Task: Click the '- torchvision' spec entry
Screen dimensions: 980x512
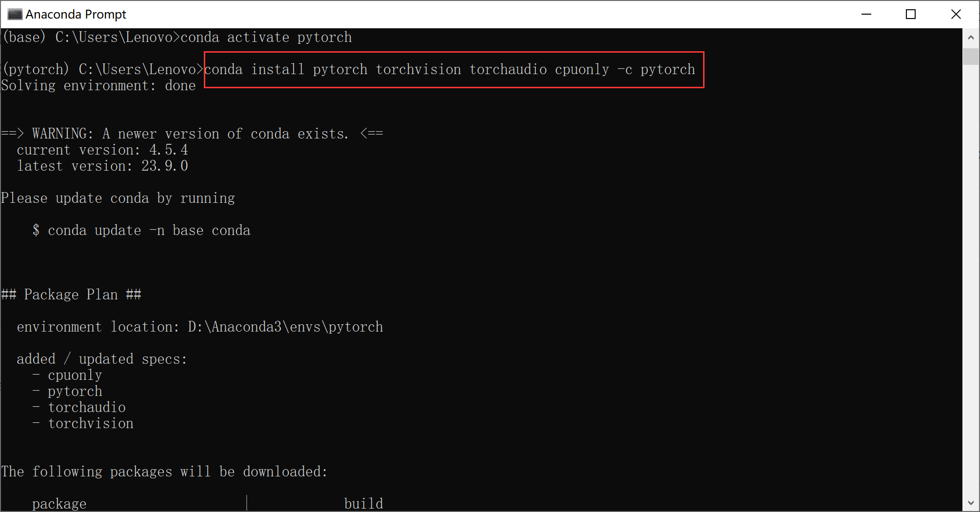Action: pos(83,423)
